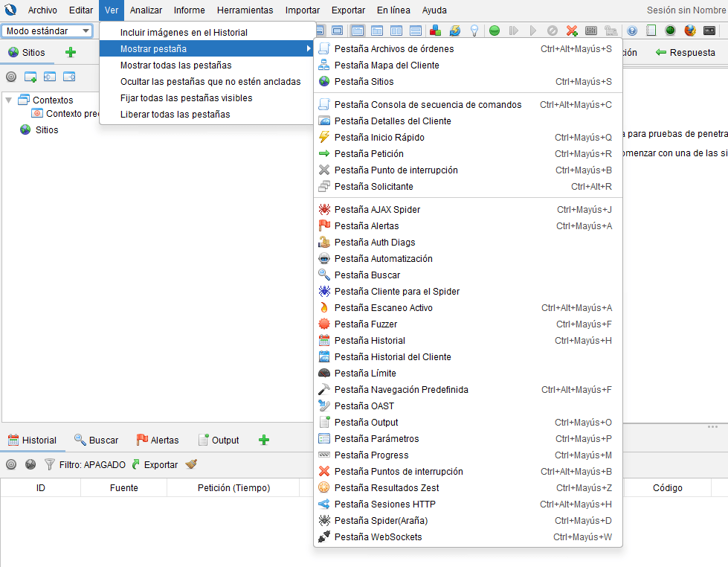728x567 pixels.
Task: Click the Firefox browser launch icon in toolbar
Action: coord(689,31)
